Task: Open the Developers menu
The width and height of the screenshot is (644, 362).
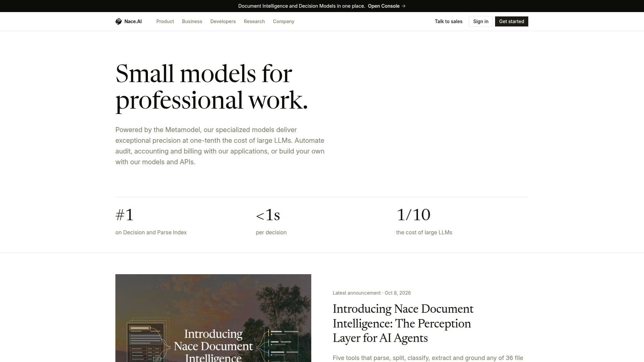Action: [x=223, y=21]
